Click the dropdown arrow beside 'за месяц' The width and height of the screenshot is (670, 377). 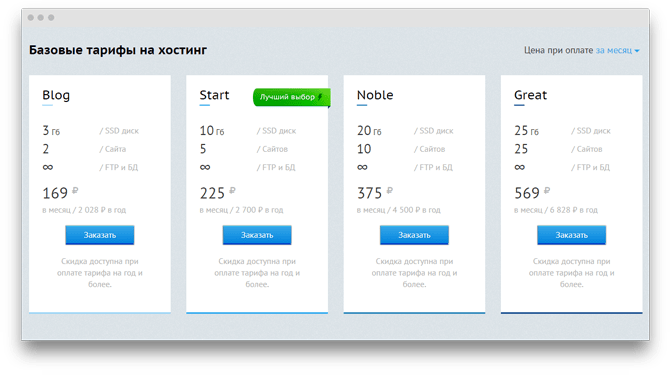click(637, 51)
